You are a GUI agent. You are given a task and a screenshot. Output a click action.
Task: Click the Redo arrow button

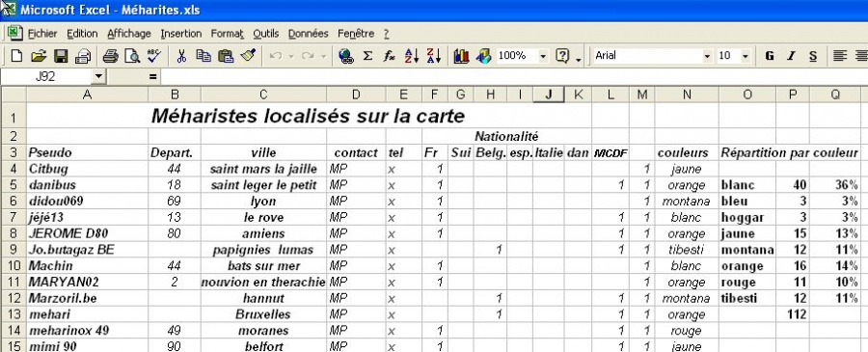(308, 56)
